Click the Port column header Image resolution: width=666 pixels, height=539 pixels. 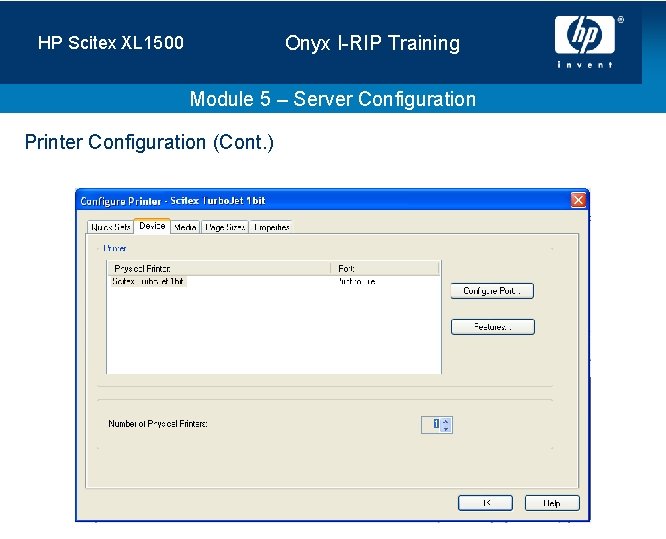[385, 268]
